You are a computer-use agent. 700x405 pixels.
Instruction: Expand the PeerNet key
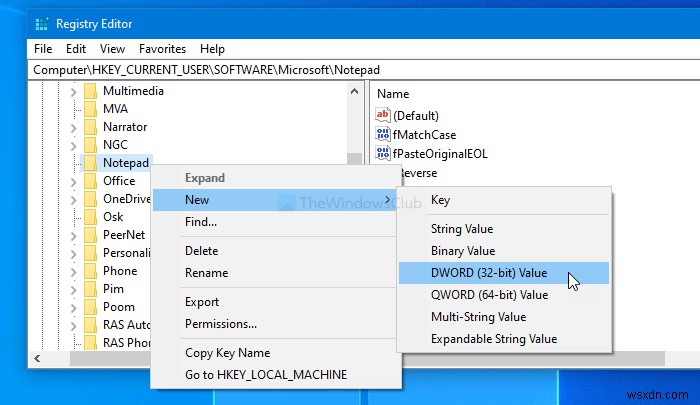74,236
